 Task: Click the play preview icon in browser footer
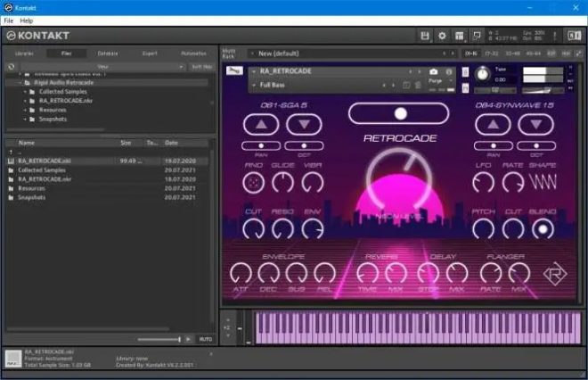(188, 340)
